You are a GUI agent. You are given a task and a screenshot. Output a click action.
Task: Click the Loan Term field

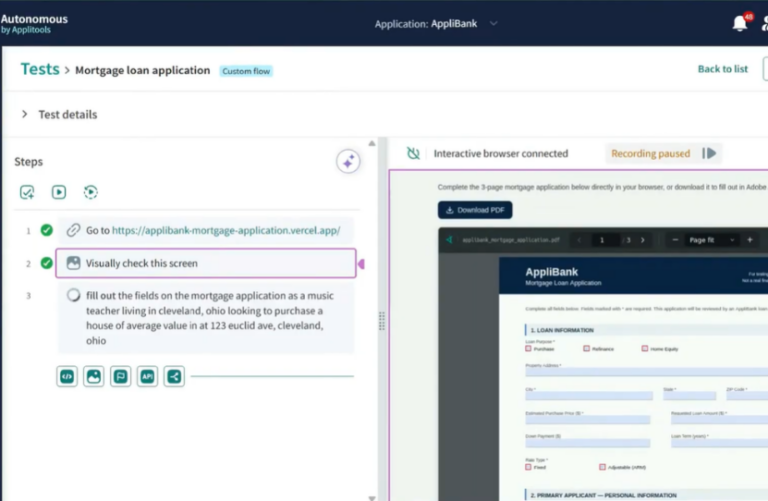720,443
